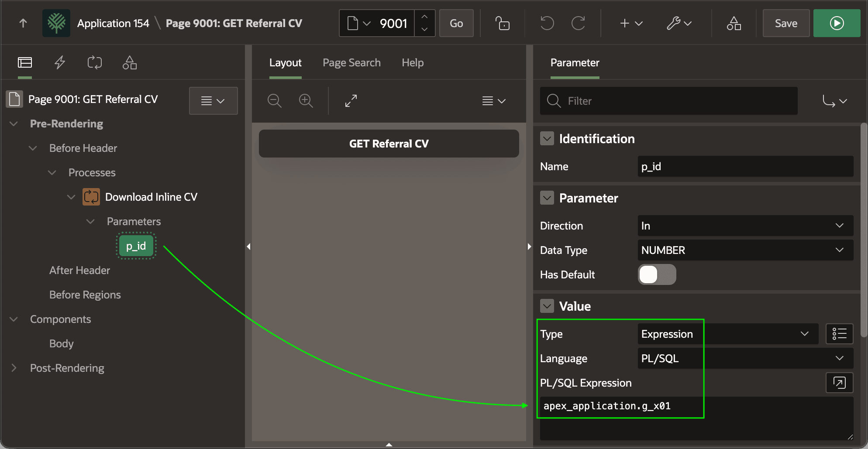This screenshot has height=449, width=868.
Task: Select the p_id parameter in tree
Action: coord(136,246)
